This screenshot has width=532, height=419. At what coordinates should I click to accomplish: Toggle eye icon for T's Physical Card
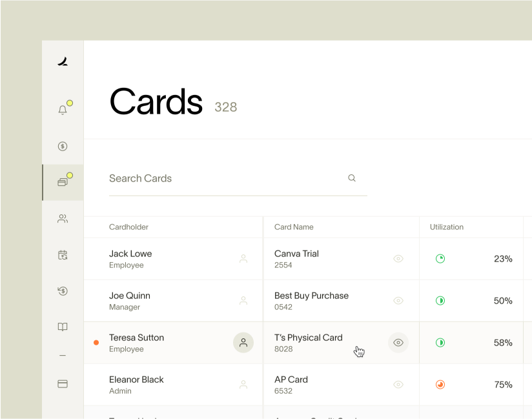point(398,343)
